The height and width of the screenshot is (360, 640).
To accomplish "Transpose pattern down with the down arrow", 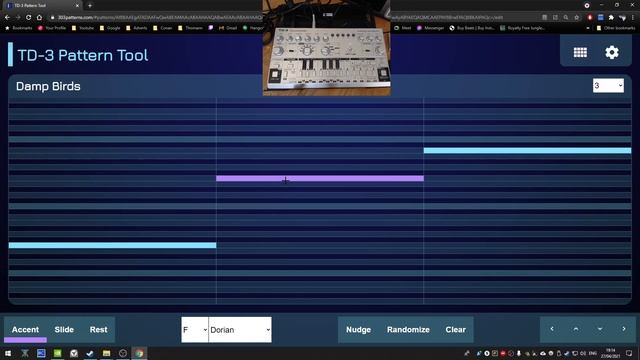I will click(600, 329).
